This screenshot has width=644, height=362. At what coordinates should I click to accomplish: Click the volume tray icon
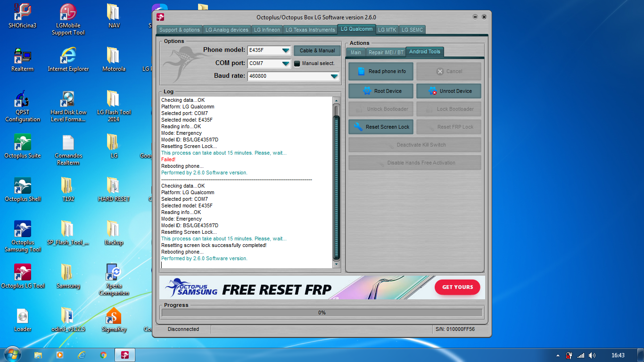[592, 355]
